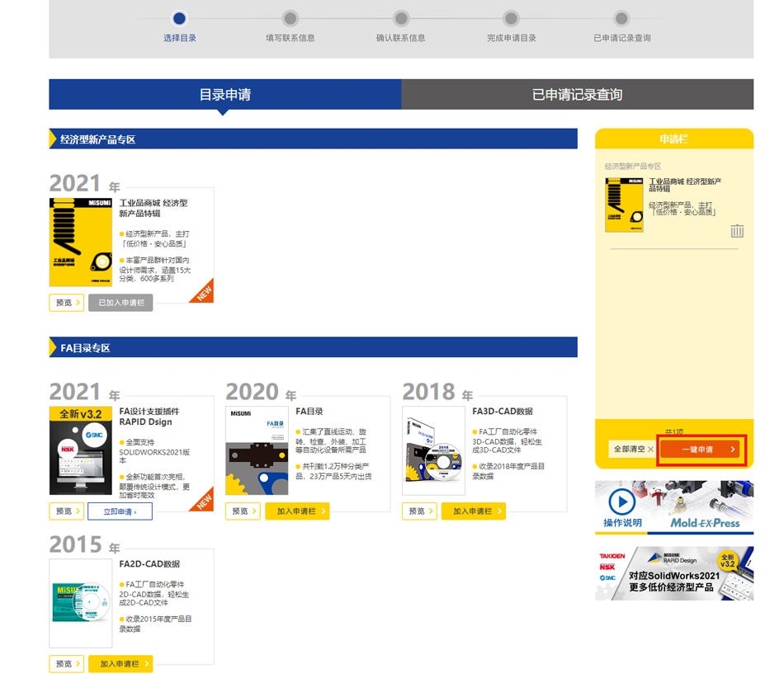Click the 选择目录 step circle
Viewport: 784px width, 683px height.
click(x=180, y=18)
